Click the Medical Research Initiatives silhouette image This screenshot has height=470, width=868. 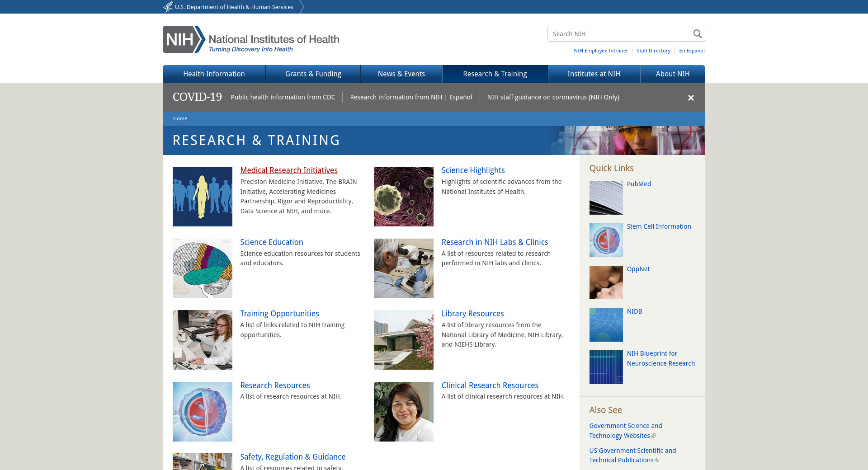click(x=202, y=197)
